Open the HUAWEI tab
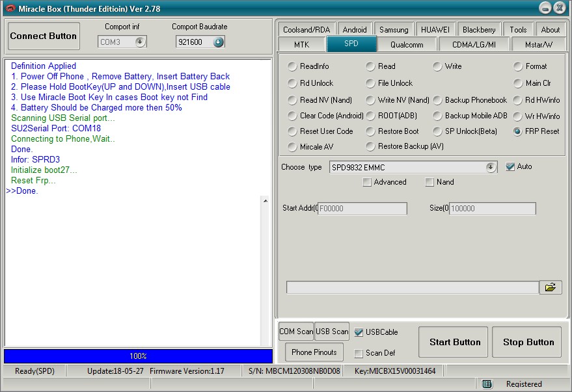Image resolution: width=572 pixels, height=392 pixels. click(435, 29)
